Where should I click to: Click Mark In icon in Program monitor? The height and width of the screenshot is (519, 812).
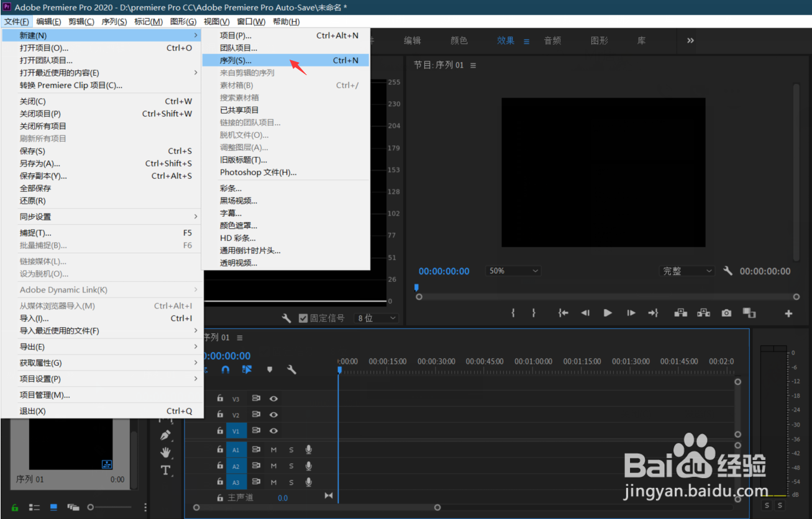(513, 313)
